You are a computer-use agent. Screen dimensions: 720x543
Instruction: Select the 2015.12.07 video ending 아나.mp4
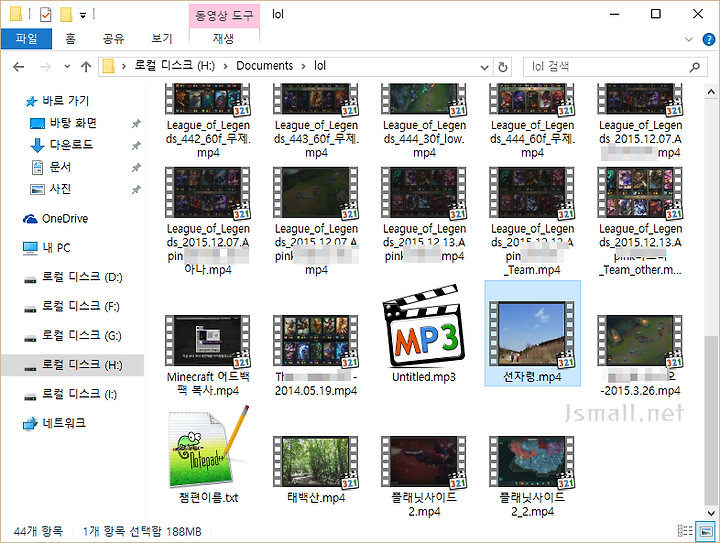208,221
